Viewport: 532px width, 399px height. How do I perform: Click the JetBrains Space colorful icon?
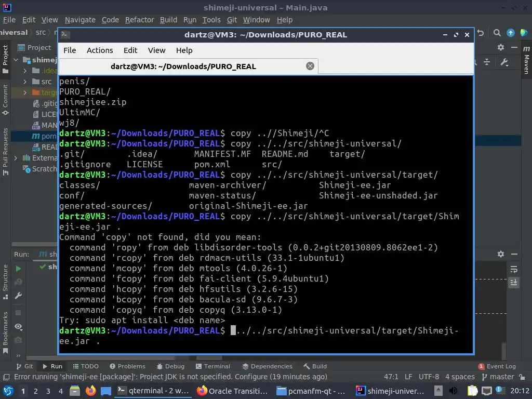(524, 33)
